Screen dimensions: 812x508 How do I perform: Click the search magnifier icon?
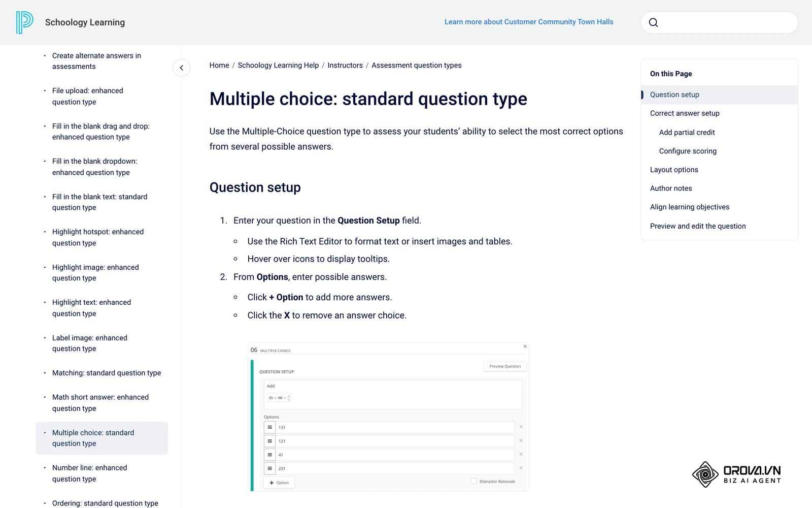[654, 22]
